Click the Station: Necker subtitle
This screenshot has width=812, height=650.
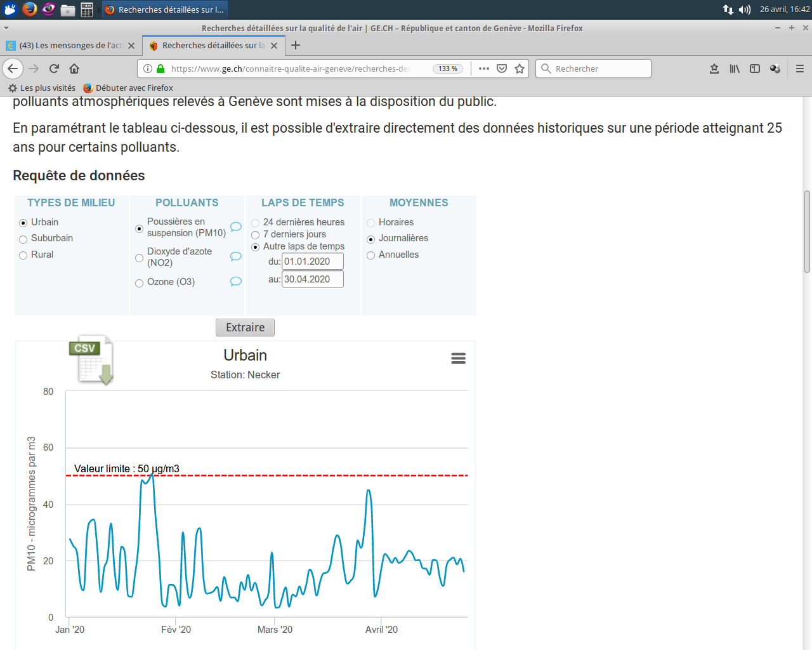coord(245,375)
